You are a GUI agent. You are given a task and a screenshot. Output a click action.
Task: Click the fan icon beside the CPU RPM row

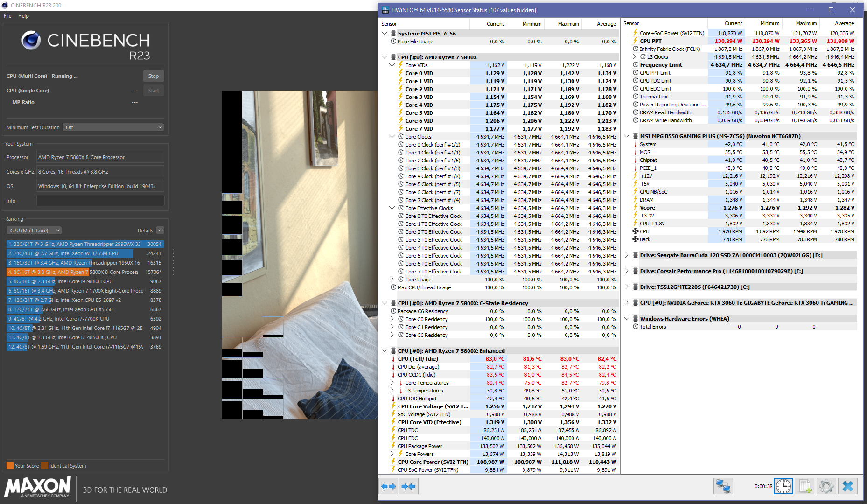point(635,231)
